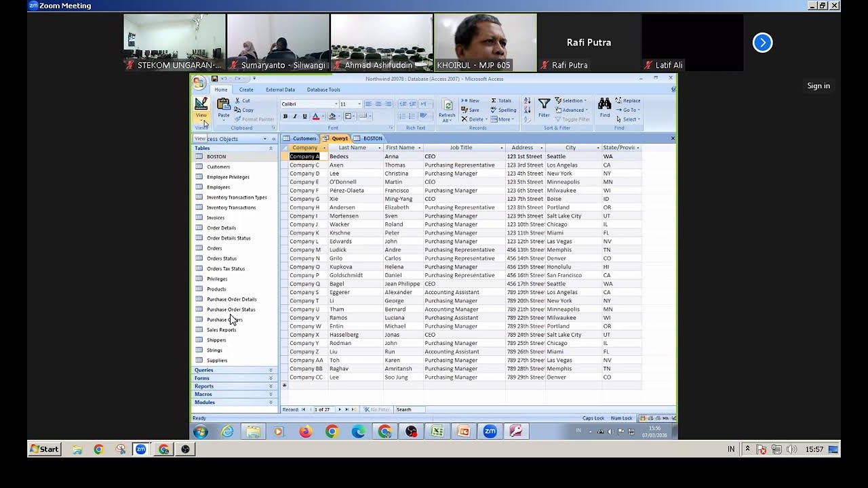
Task: Click the Excel icon in shared taskbar
Action: pos(437,431)
